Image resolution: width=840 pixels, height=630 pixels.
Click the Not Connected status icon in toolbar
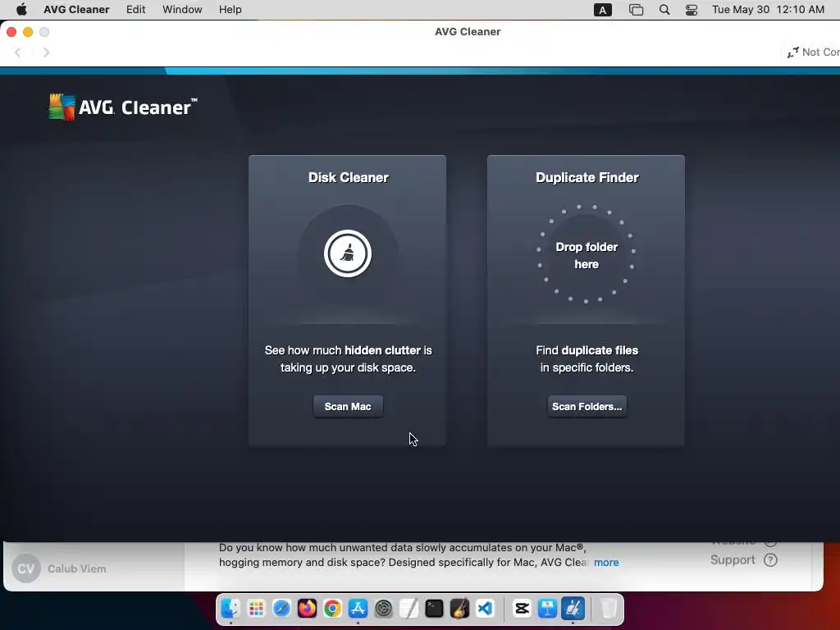coord(793,52)
